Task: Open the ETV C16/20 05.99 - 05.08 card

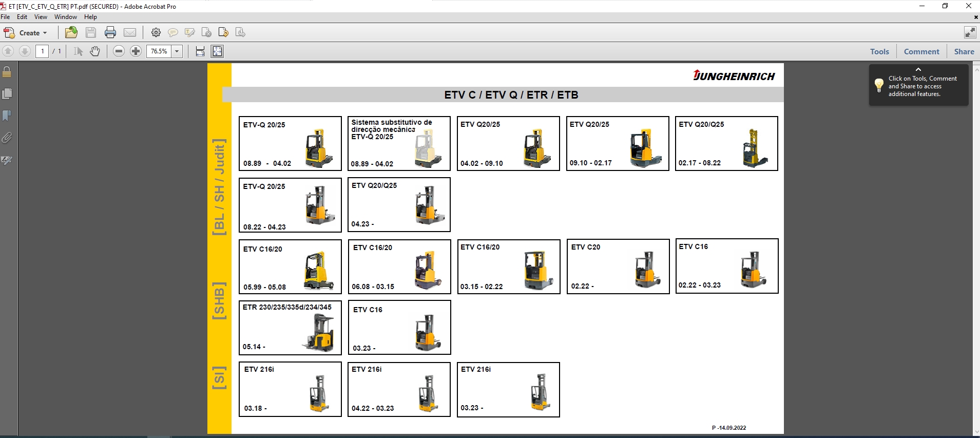Action: click(290, 267)
